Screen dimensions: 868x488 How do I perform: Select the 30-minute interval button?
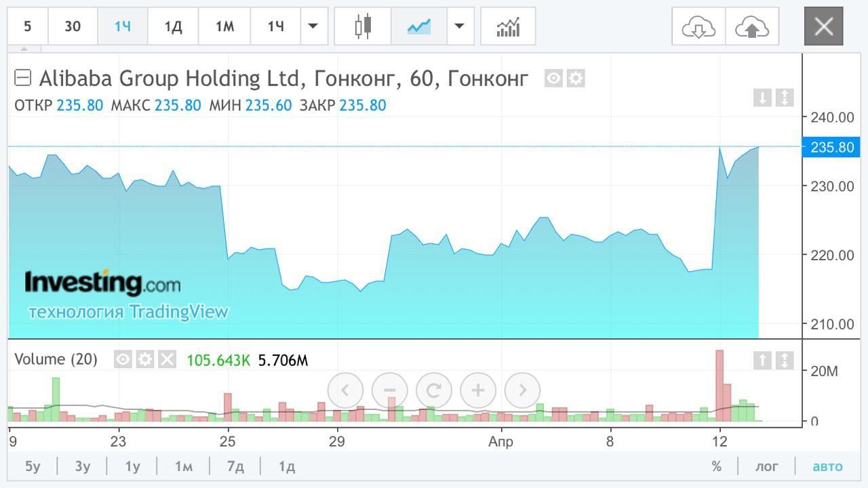tap(73, 26)
